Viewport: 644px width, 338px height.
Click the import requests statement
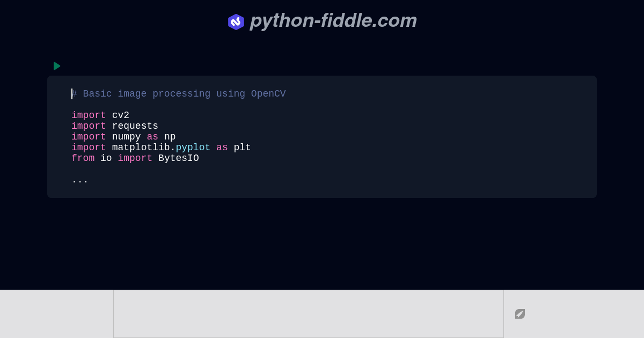click(x=114, y=126)
